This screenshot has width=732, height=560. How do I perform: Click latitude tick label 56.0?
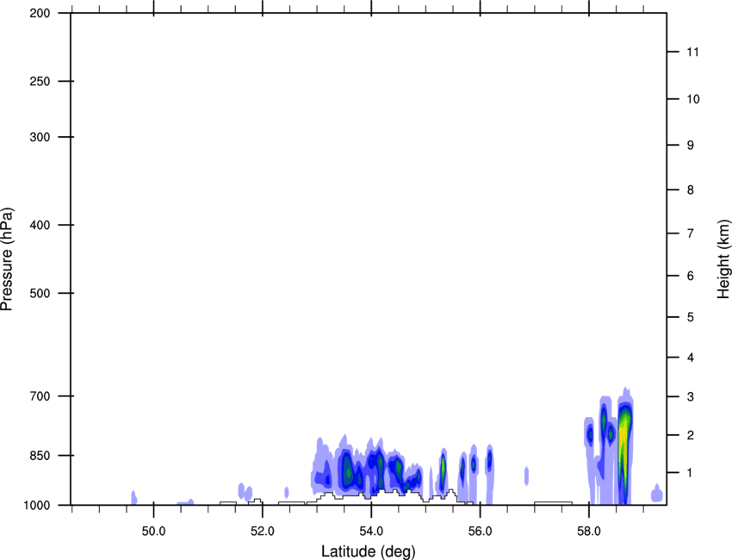pyautogui.click(x=480, y=532)
